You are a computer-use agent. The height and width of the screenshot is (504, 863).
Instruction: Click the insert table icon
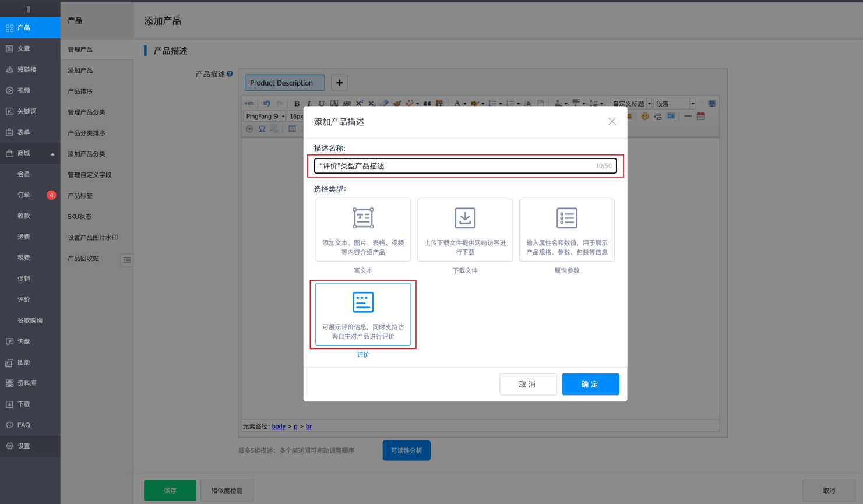tap(292, 129)
